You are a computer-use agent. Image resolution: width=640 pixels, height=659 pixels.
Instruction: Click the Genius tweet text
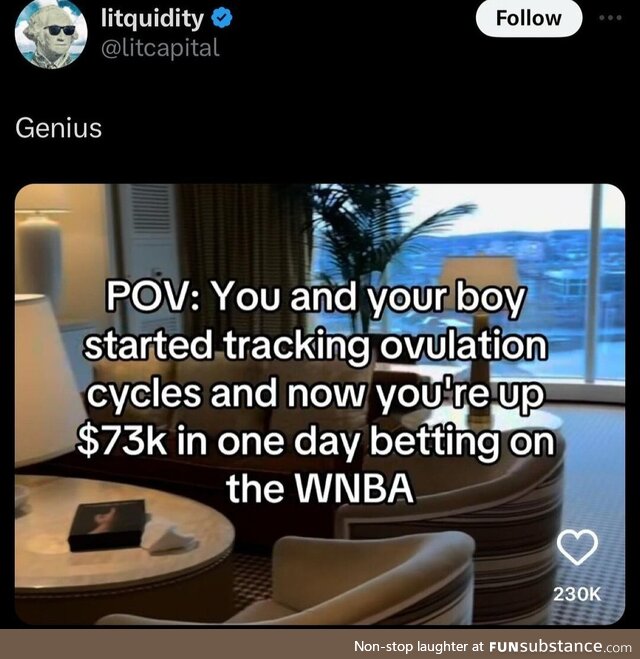58,128
